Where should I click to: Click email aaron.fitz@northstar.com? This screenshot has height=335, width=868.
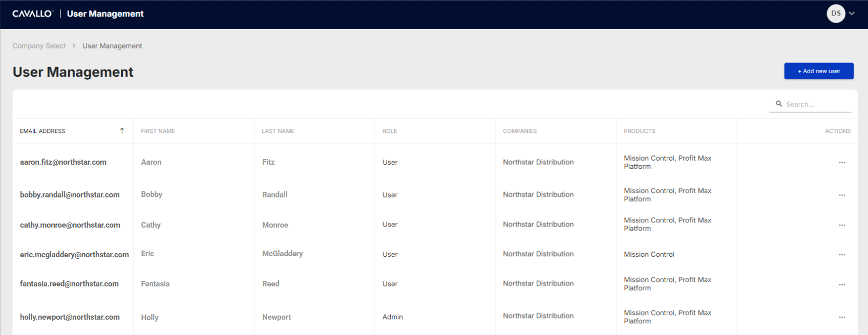[63, 162]
